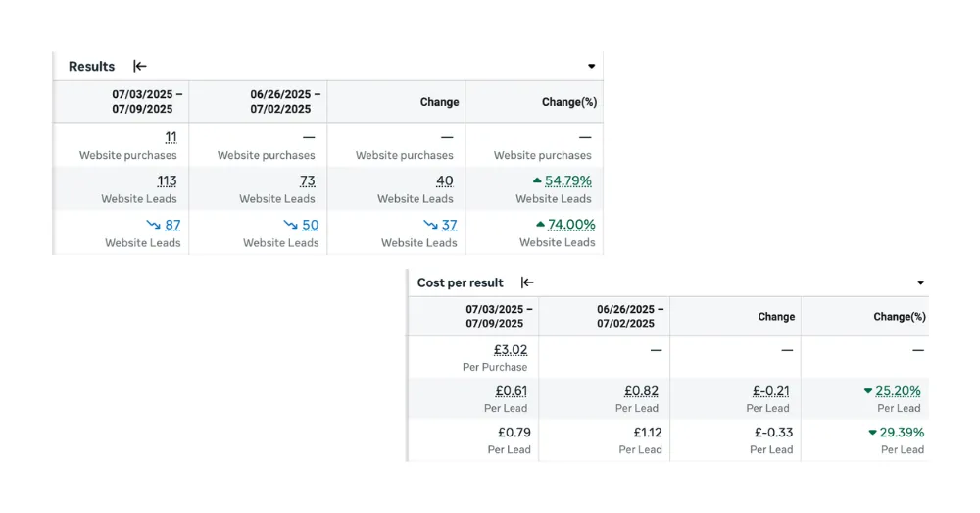Click the blue trend arrow next to 50
This screenshot has width=980, height=513.
tap(291, 225)
